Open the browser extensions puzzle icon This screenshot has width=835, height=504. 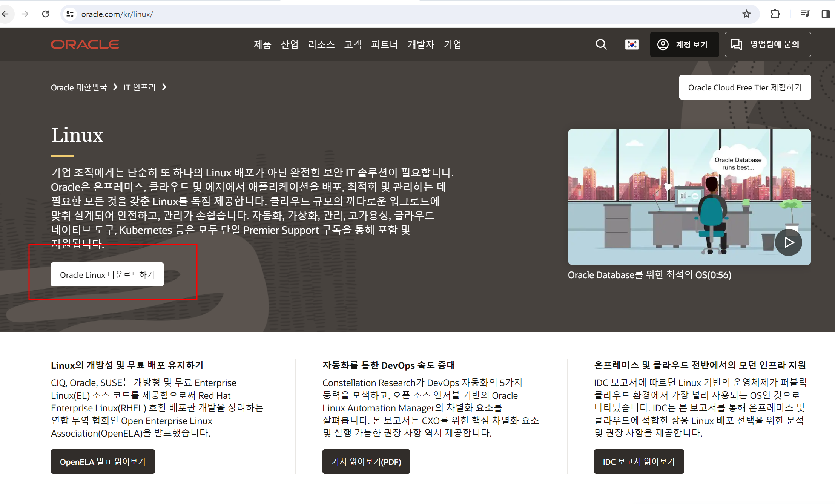[775, 14]
